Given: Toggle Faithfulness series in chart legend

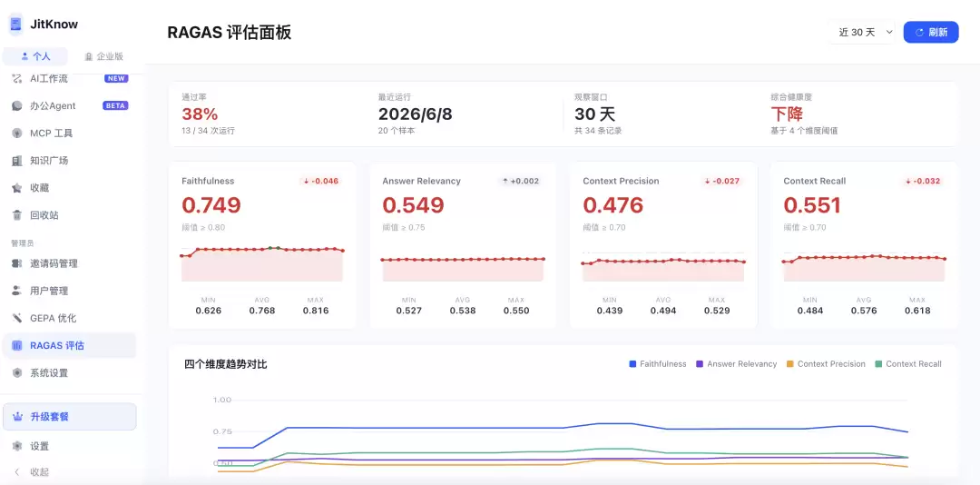Looking at the screenshot, I should [x=658, y=363].
